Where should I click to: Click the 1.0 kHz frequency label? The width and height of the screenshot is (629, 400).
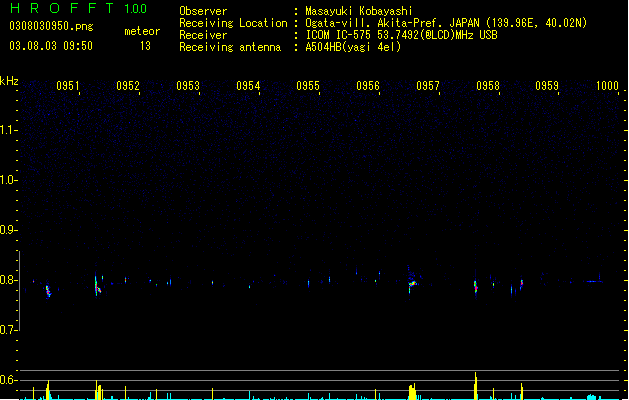coord(8,180)
